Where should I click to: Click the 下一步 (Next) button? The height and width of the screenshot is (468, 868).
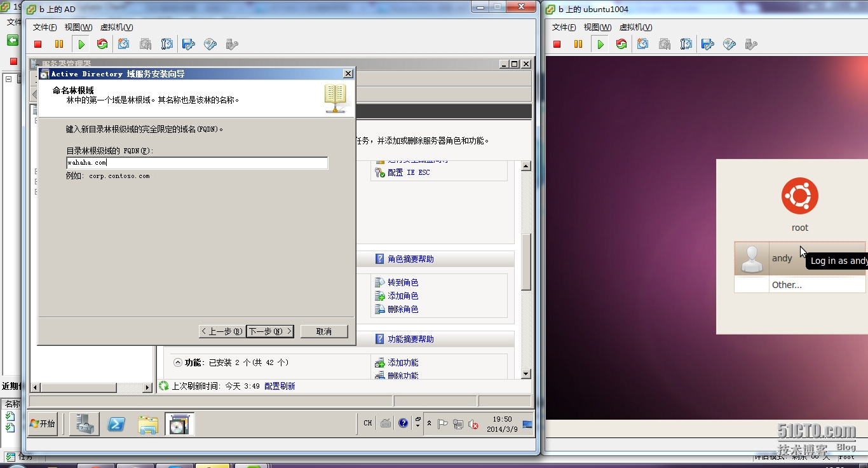(x=269, y=331)
